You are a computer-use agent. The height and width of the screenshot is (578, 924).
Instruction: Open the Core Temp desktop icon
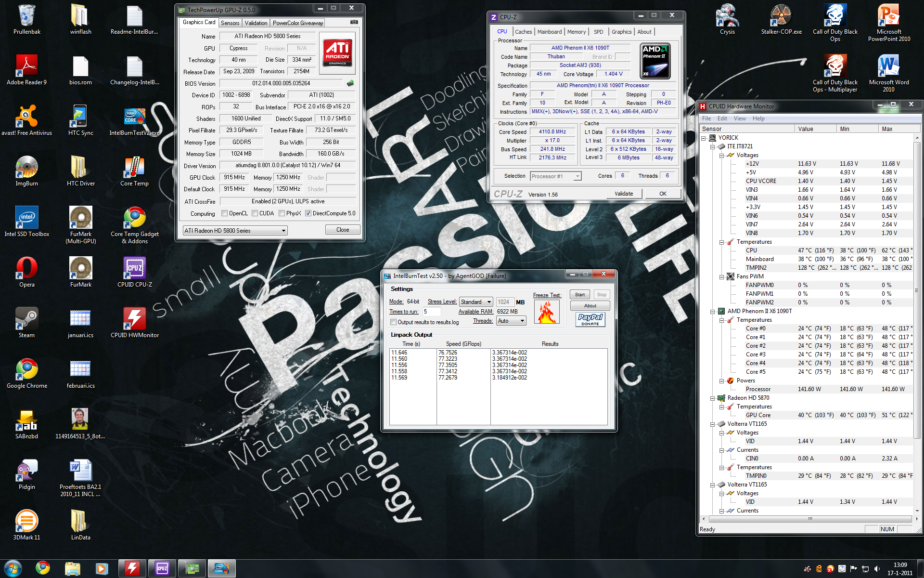[135, 171]
